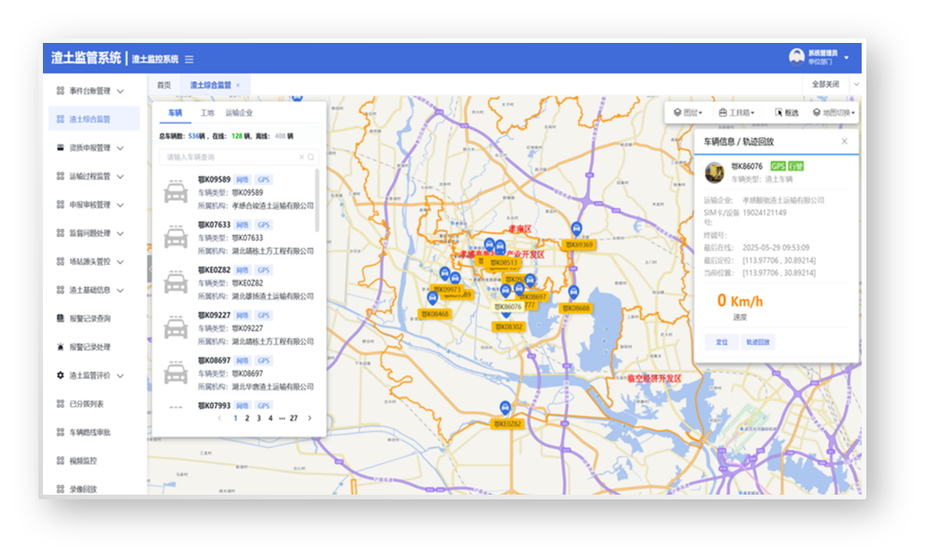Image resolution: width=927 pixels, height=560 pixels.
Task: Go to page 2 of vehicle list
Action: pyautogui.click(x=246, y=418)
